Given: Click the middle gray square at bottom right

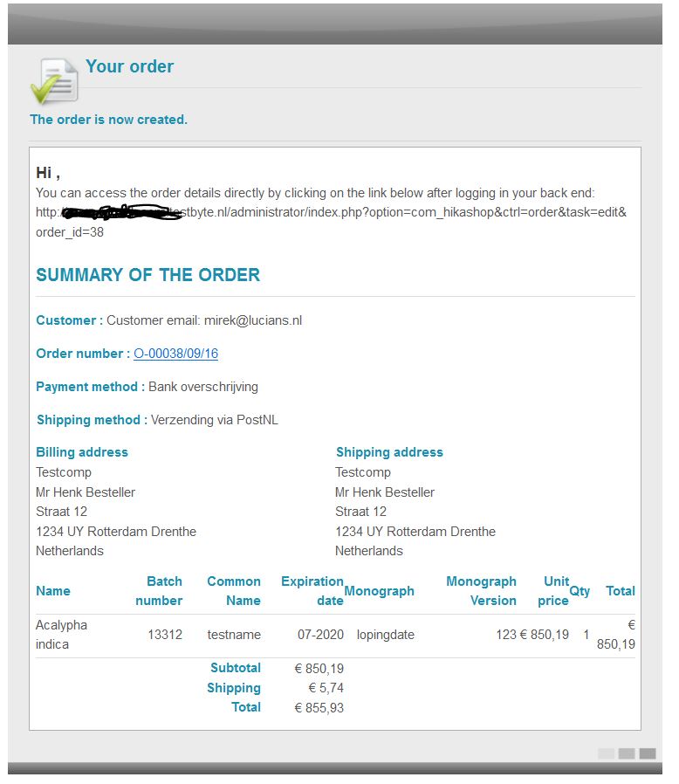Looking at the screenshot, I should tap(627, 753).
